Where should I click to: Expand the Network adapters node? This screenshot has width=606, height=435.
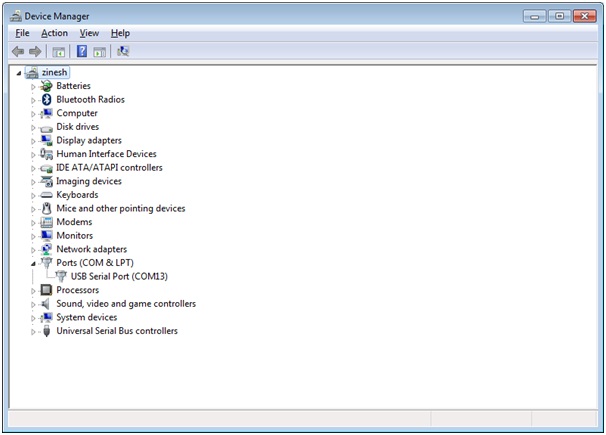pos(33,250)
